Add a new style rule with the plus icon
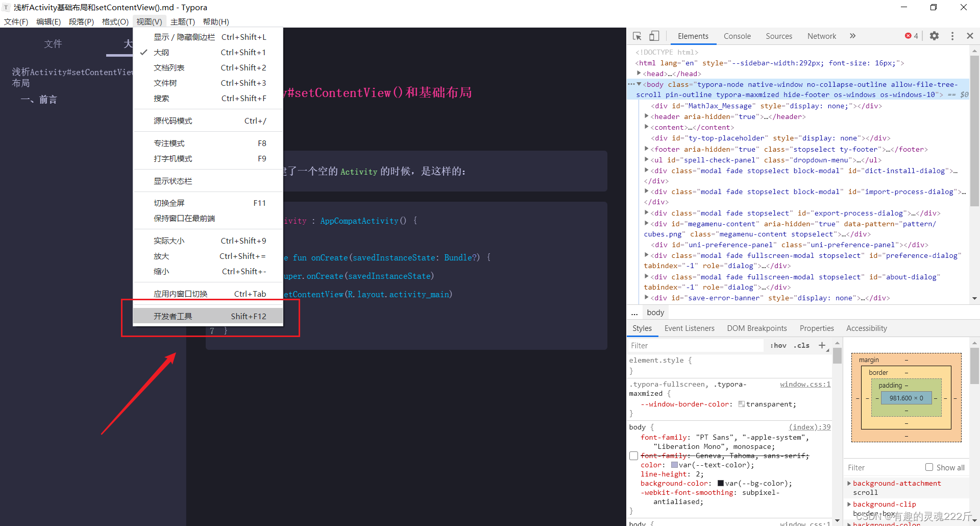Image resolution: width=980 pixels, height=526 pixels. point(822,345)
